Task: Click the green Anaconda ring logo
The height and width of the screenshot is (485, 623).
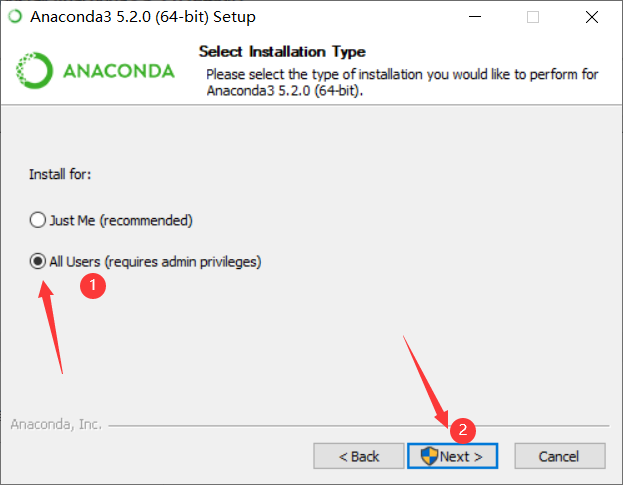Action: tap(34, 70)
